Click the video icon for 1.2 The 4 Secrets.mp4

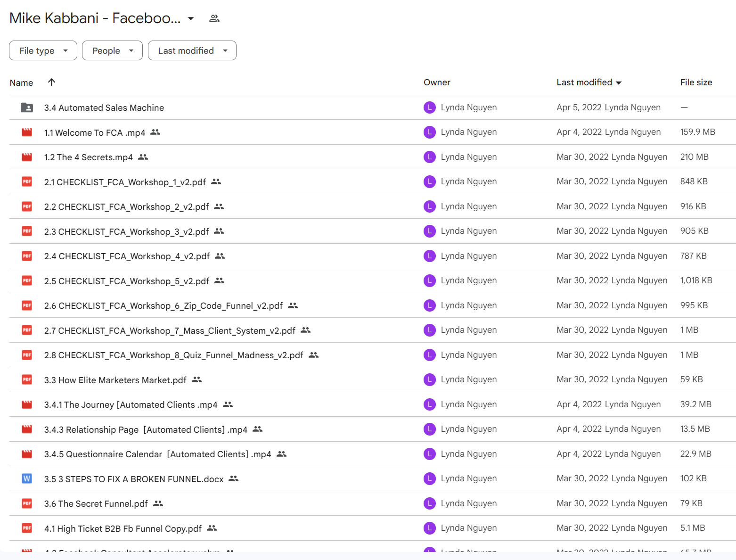coord(27,157)
